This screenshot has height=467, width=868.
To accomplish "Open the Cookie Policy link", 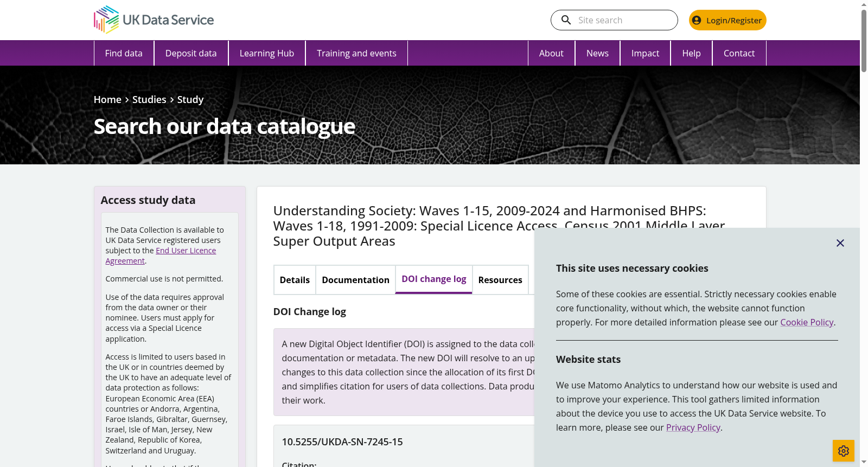I will click(807, 322).
